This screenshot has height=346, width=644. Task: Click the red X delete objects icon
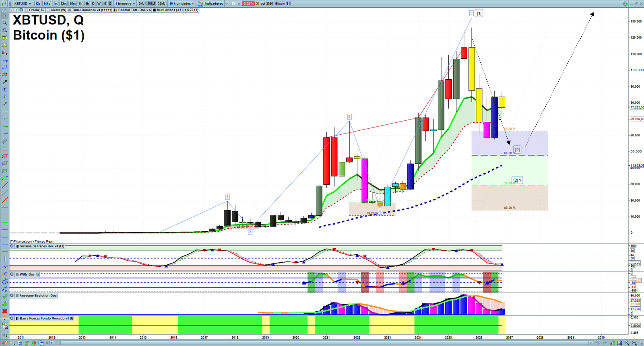(x=4, y=311)
